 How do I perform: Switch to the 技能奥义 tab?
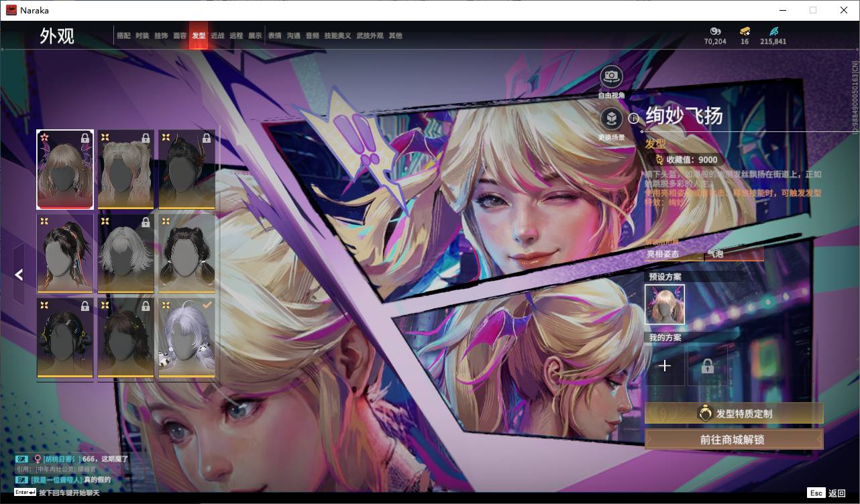[x=337, y=36]
